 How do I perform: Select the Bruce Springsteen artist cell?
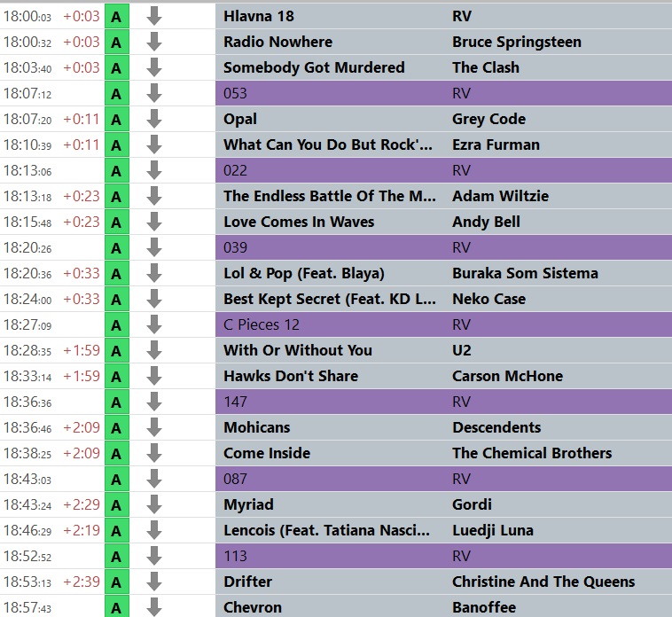pyautogui.click(x=517, y=42)
